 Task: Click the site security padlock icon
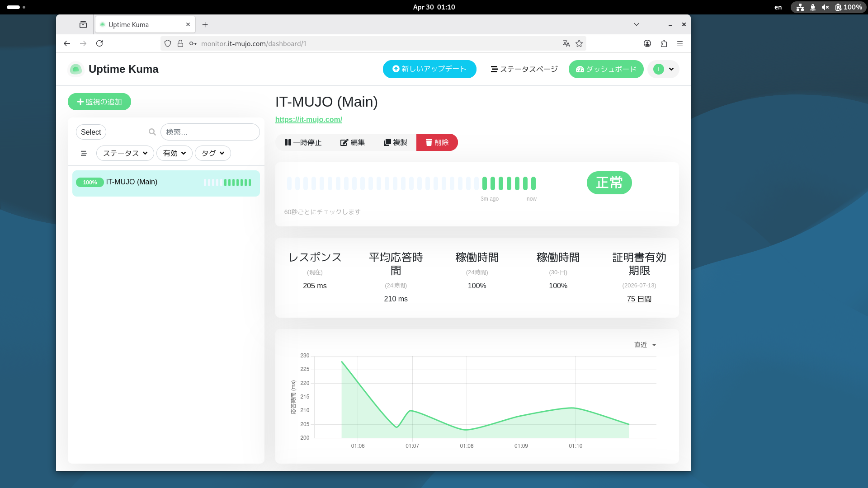[x=180, y=43]
